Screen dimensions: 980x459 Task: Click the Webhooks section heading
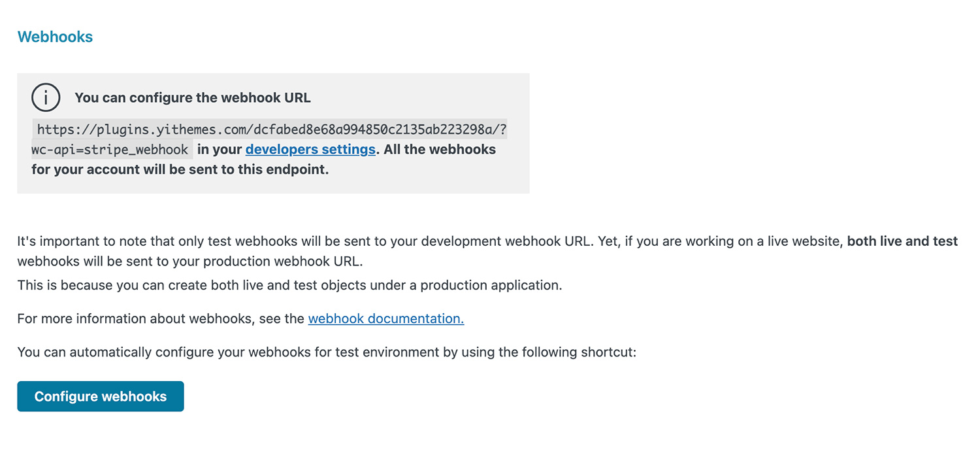[x=55, y=37]
